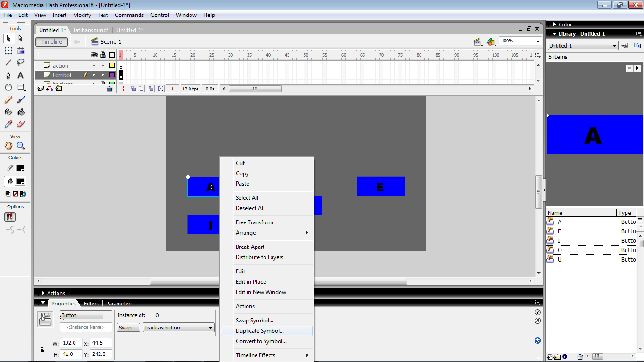The width and height of the screenshot is (644, 362).
Task: Open the Stroke color swatch
Action: point(20,168)
